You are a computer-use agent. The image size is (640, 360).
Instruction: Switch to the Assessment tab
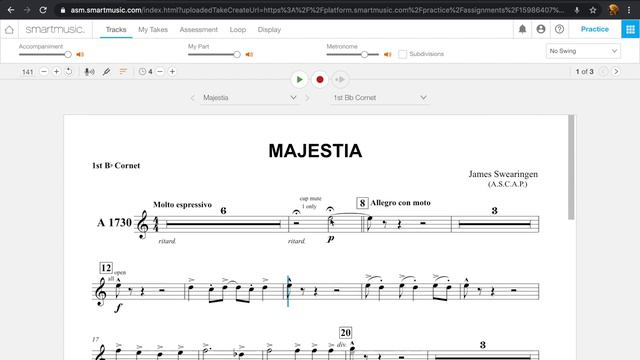click(x=198, y=29)
